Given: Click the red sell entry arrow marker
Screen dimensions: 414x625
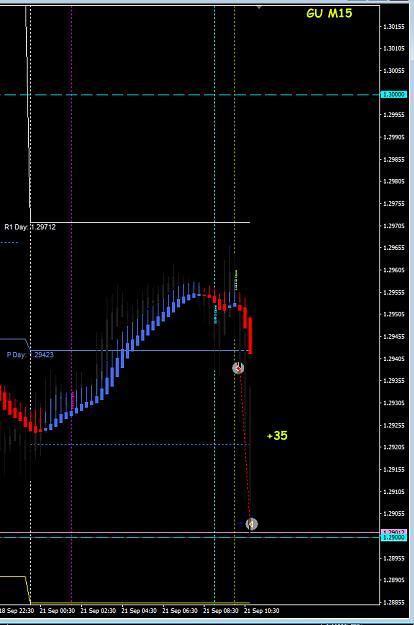Looking at the screenshot, I should tap(238, 368).
